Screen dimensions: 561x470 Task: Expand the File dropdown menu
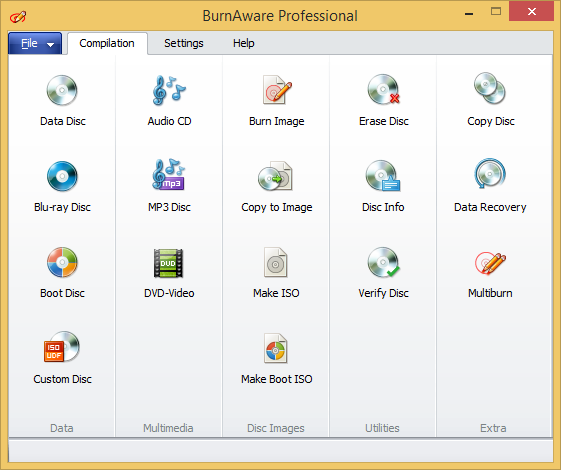35,43
